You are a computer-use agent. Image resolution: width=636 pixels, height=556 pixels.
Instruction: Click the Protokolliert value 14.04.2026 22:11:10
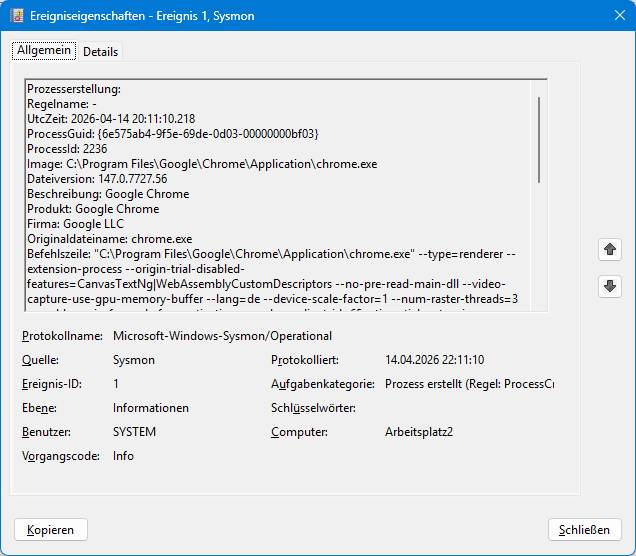434,360
